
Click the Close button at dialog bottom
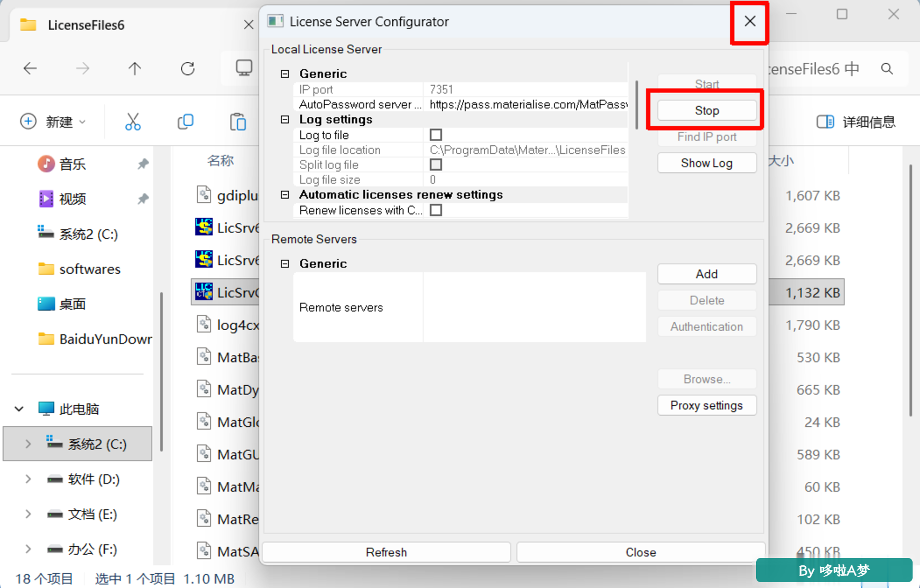click(x=641, y=552)
